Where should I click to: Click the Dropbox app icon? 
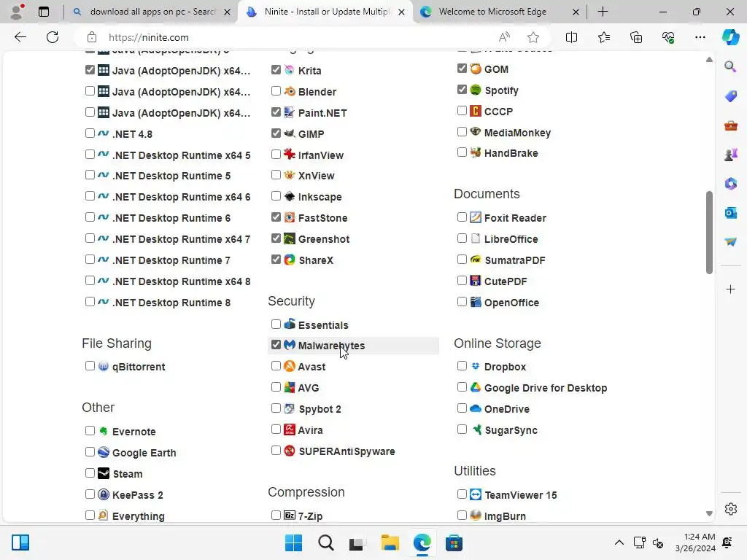point(476,366)
